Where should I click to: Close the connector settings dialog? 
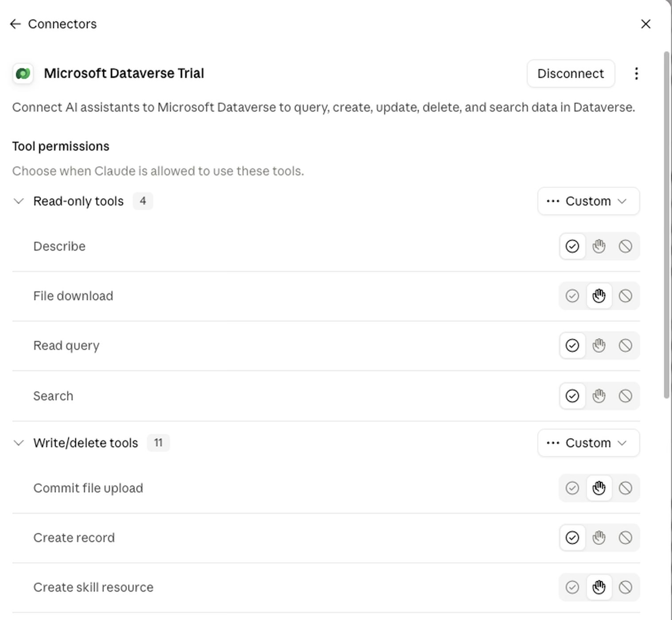[x=646, y=24]
